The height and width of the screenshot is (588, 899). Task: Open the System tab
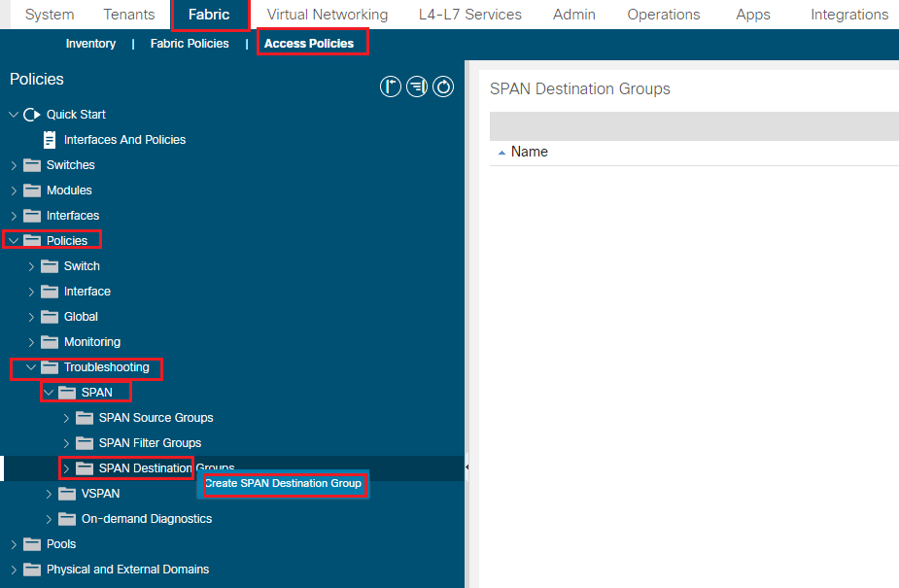click(50, 15)
